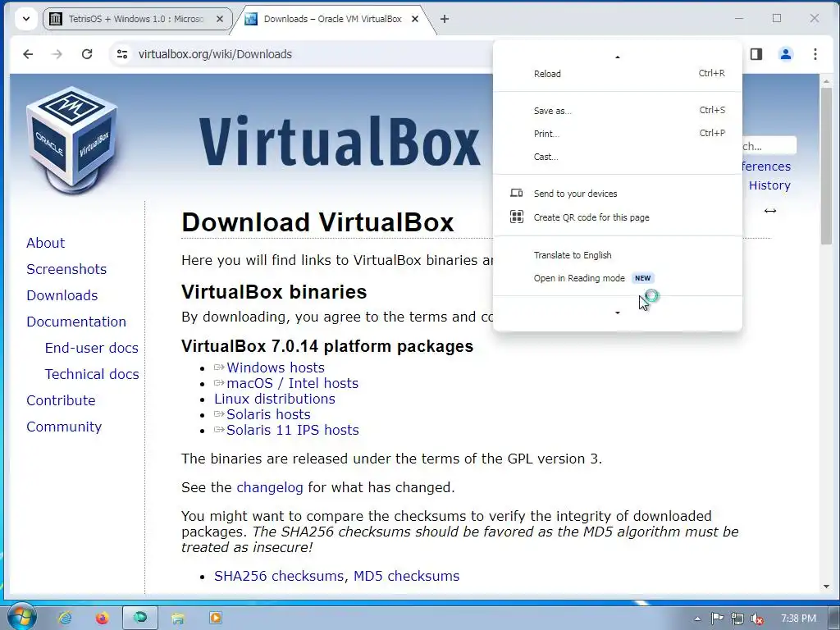Switch to the TetrisOS + Windows 1.0 tab
The height and width of the screenshot is (630, 840).
[138, 20]
